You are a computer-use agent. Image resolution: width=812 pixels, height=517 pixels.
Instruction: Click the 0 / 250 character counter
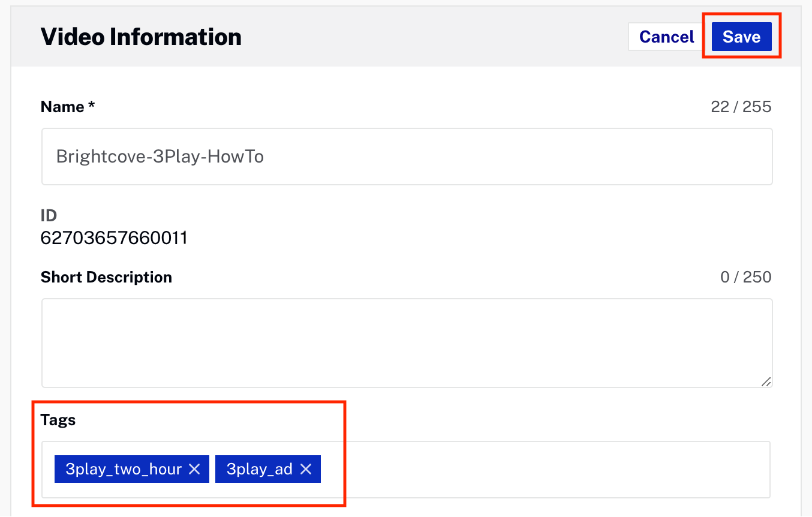pos(745,277)
